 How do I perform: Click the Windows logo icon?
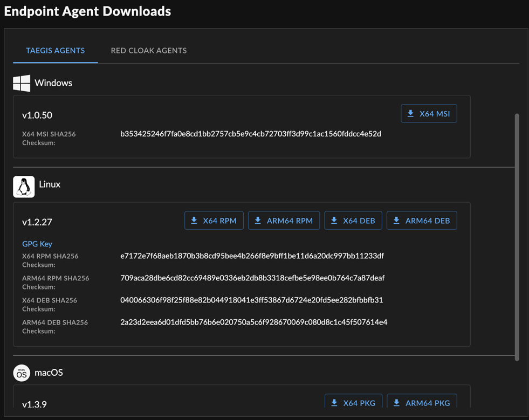(x=22, y=84)
